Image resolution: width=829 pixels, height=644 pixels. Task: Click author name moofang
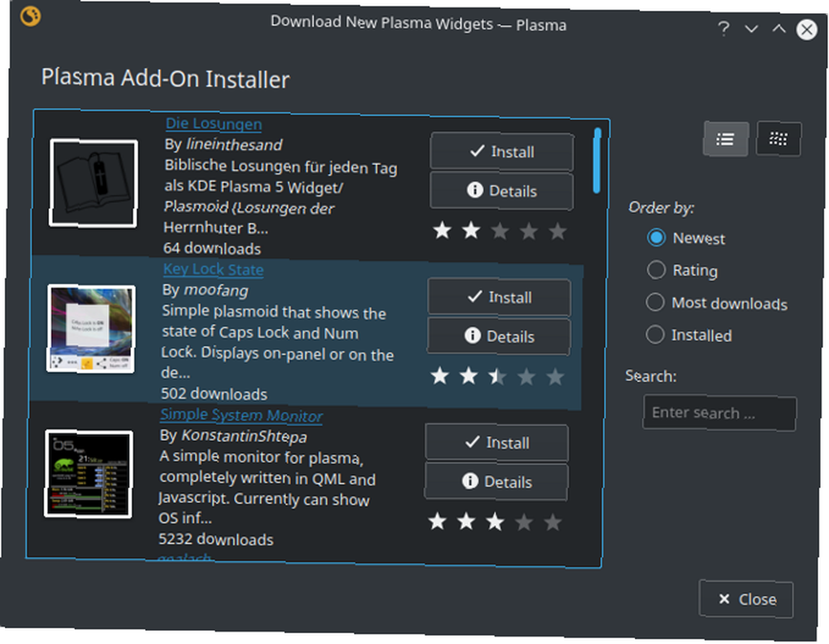tap(216, 290)
